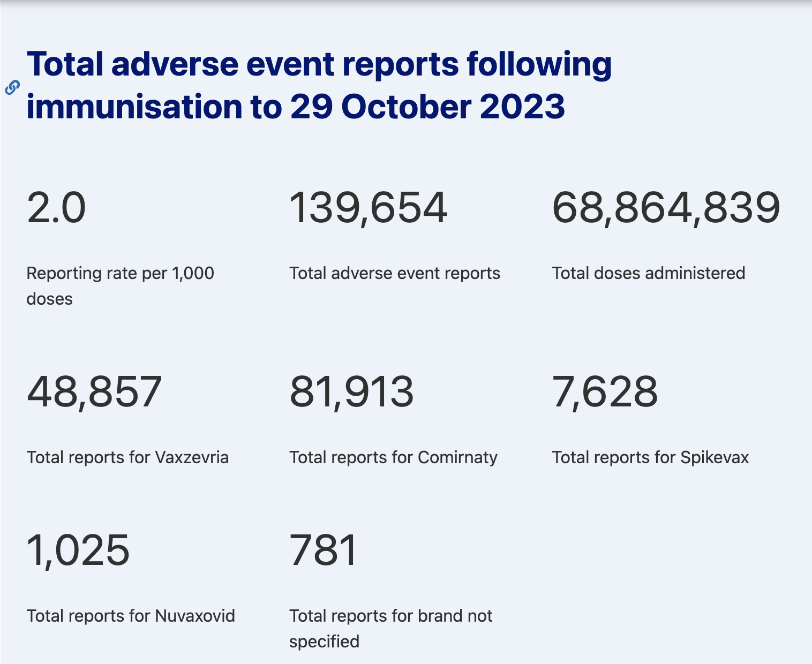Click the anchor link icon beside the heading
The height and width of the screenshot is (664, 812).
tap(12, 87)
